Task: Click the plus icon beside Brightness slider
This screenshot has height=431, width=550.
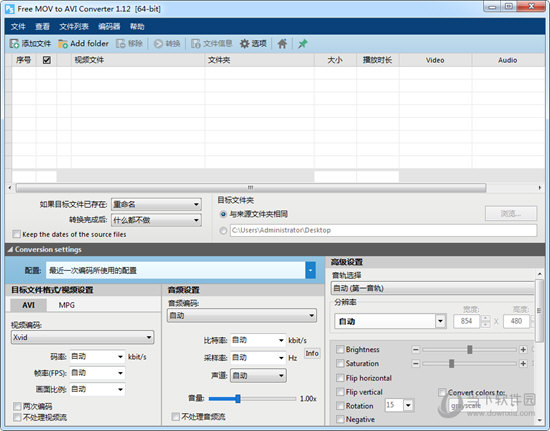Action: click(x=523, y=349)
